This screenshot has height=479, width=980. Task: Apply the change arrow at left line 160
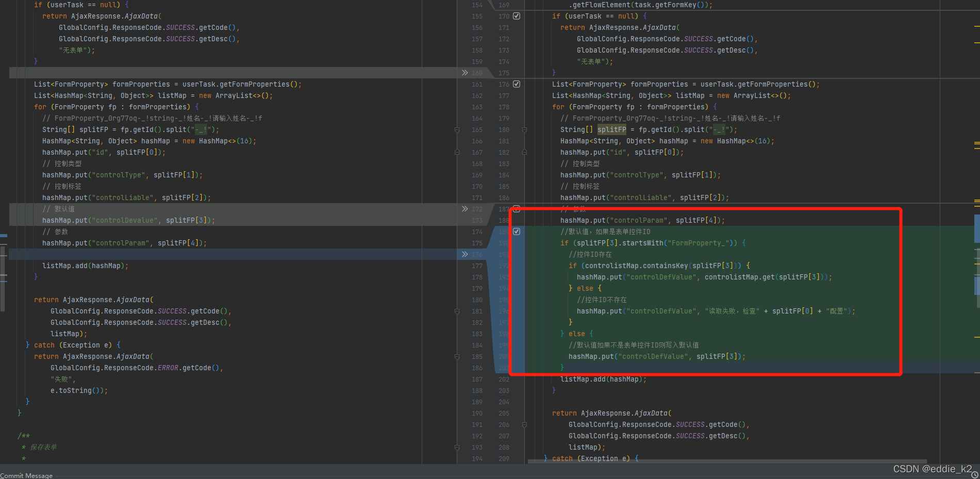click(464, 73)
